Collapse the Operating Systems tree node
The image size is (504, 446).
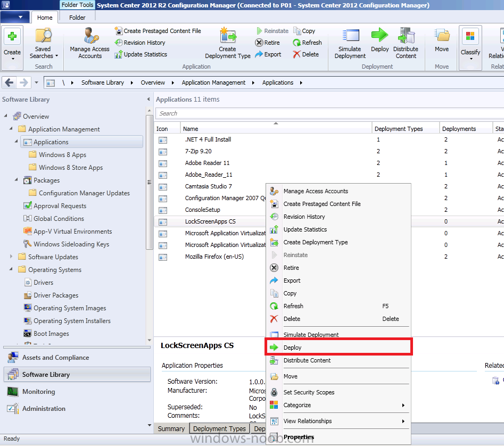click(x=11, y=269)
